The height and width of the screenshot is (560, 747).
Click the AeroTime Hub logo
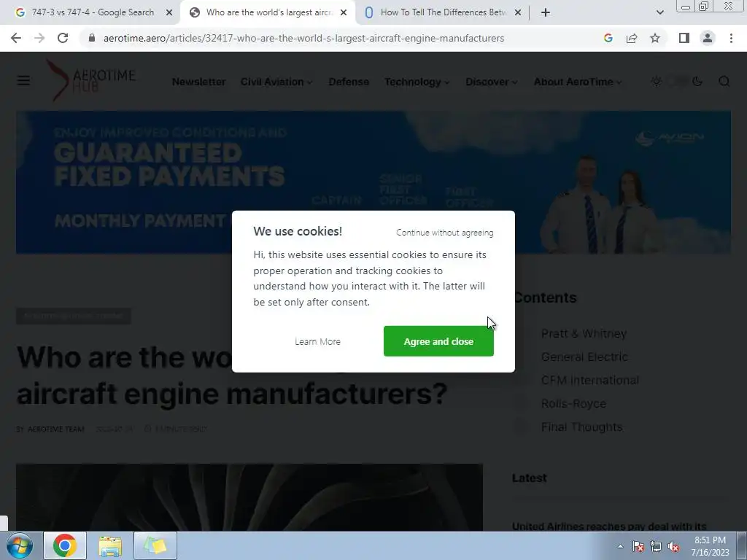click(x=90, y=80)
